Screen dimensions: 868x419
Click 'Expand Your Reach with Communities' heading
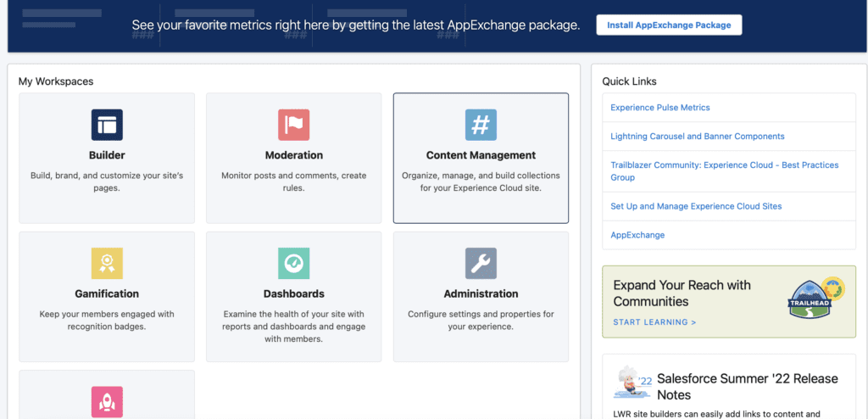[682, 293]
